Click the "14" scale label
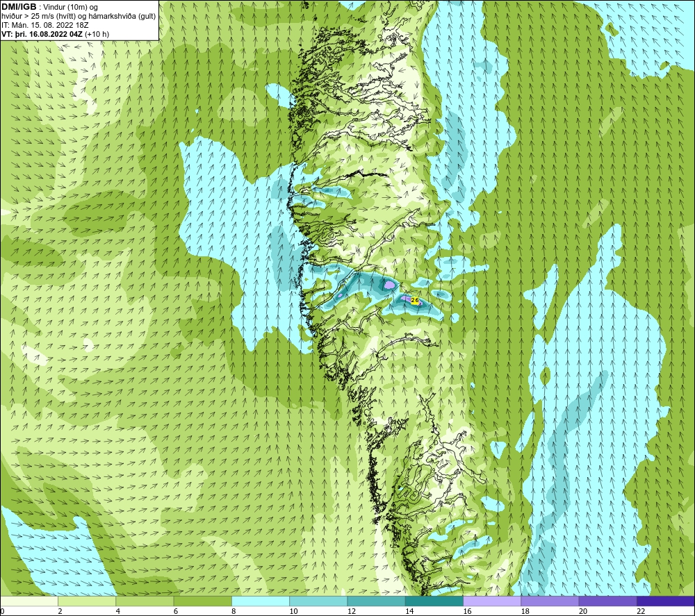Image resolution: width=695 pixels, height=616 pixels. click(x=409, y=611)
